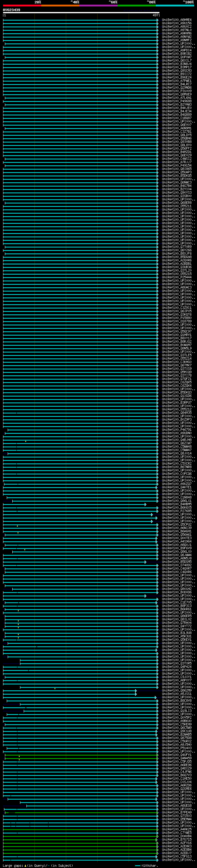This screenshot has width=197, height=868.
Task: Select label UniRef100_C5FG13
Action: click(177, 856)
